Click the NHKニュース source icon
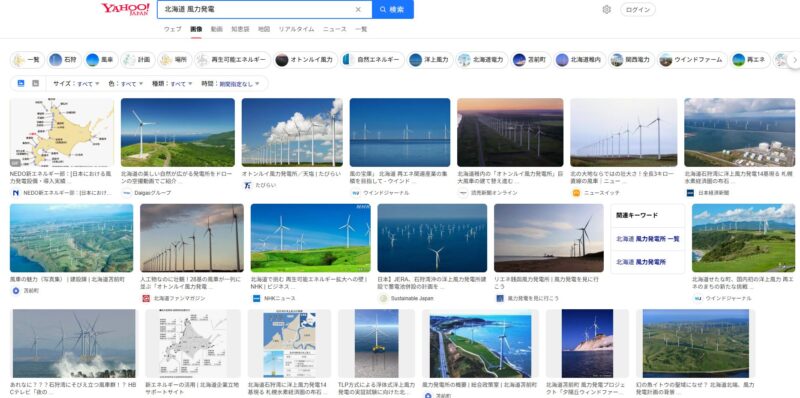Image resolution: width=800 pixels, height=398 pixels. point(257,298)
